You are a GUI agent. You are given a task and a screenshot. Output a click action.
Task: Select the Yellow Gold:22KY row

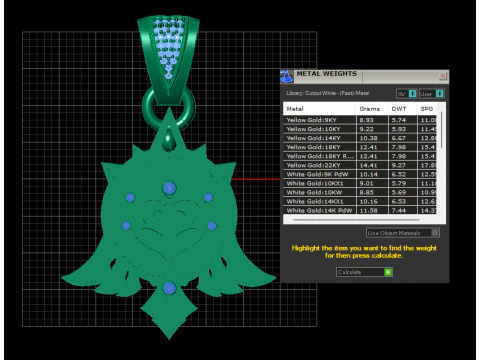point(360,165)
